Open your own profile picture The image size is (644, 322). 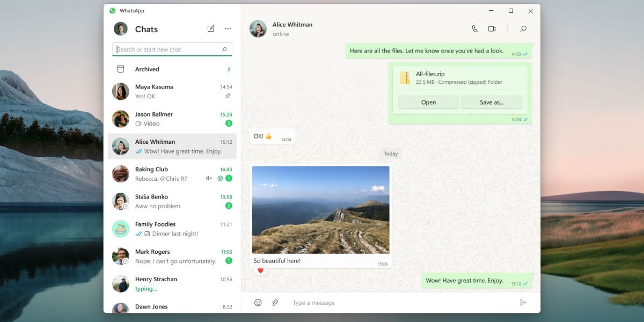pyautogui.click(x=121, y=29)
